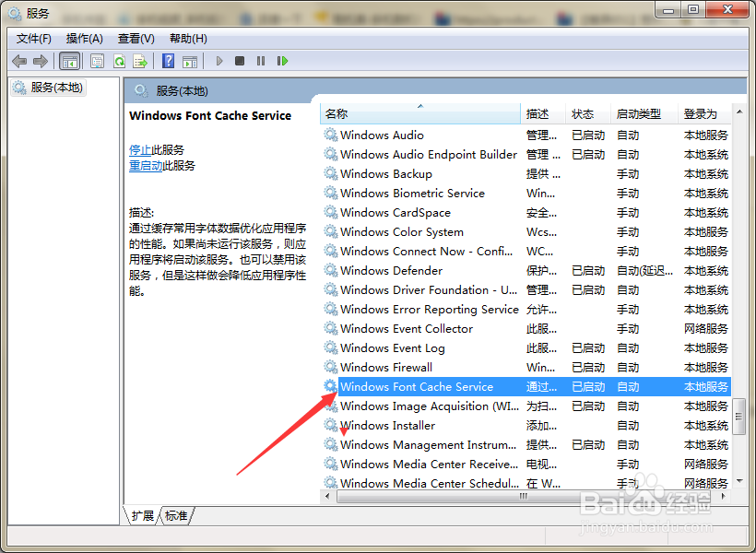Screen dimensions: 756x553
Task: Click the horizontal scrollbar left arrow
Action: (x=328, y=496)
